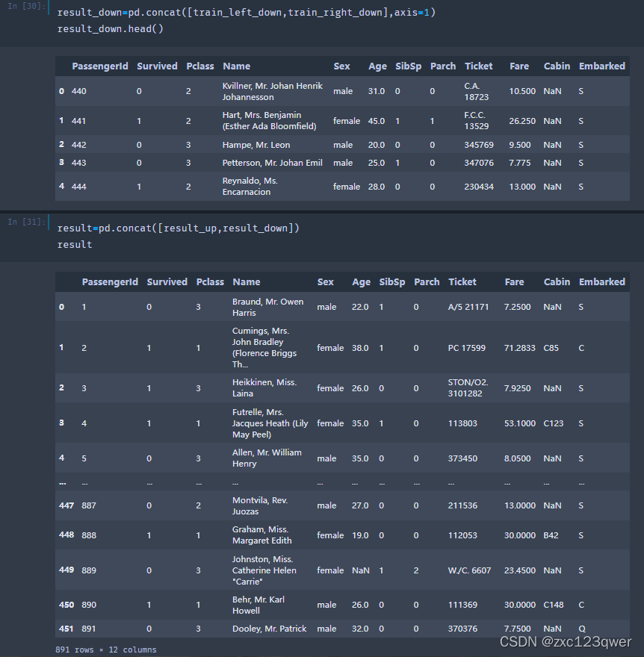644x657 pixels.
Task: Click fare value 7.7500
Action: [x=518, y=629]
